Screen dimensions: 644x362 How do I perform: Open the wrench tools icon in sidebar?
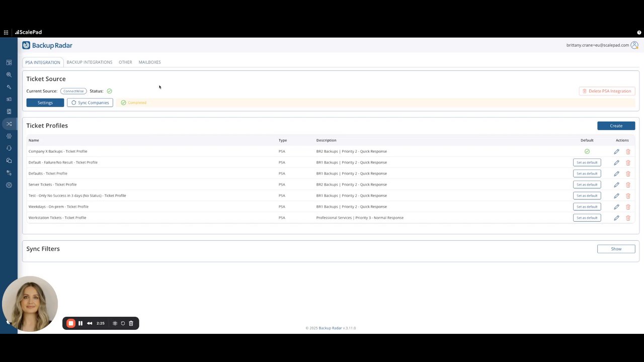(x=9, y=87)
